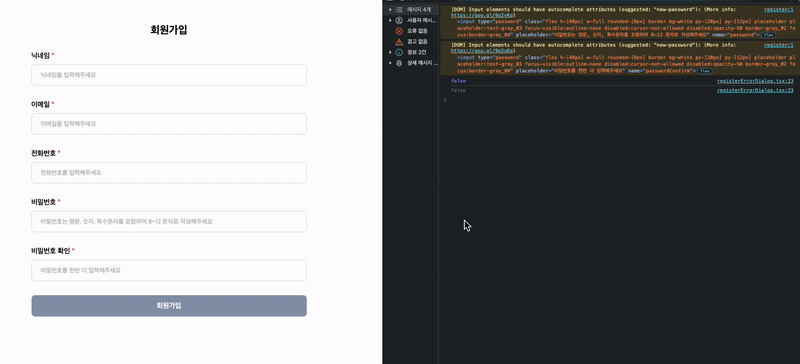The height and width of the screenshot is (364, 800).
Task: Click the user icon beside 사용자 메시지
Action: 399,20
